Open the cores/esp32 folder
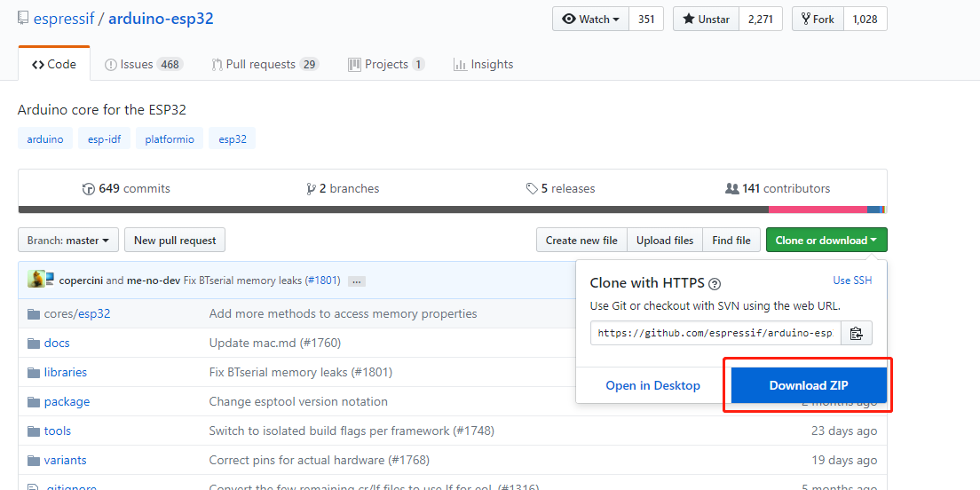Viewport: 980px width, 490px height. [x=77, y=313]
